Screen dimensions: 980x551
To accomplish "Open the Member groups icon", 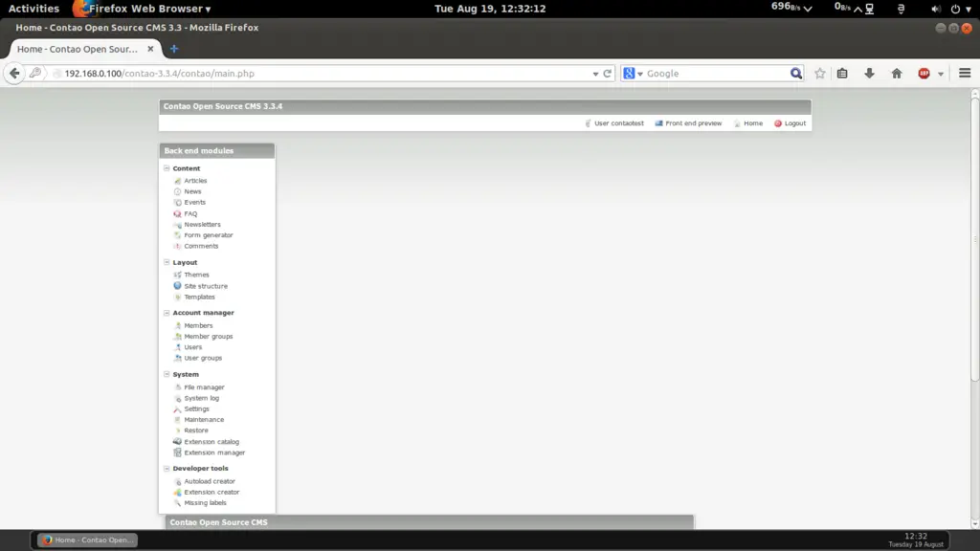I will 177,337.
